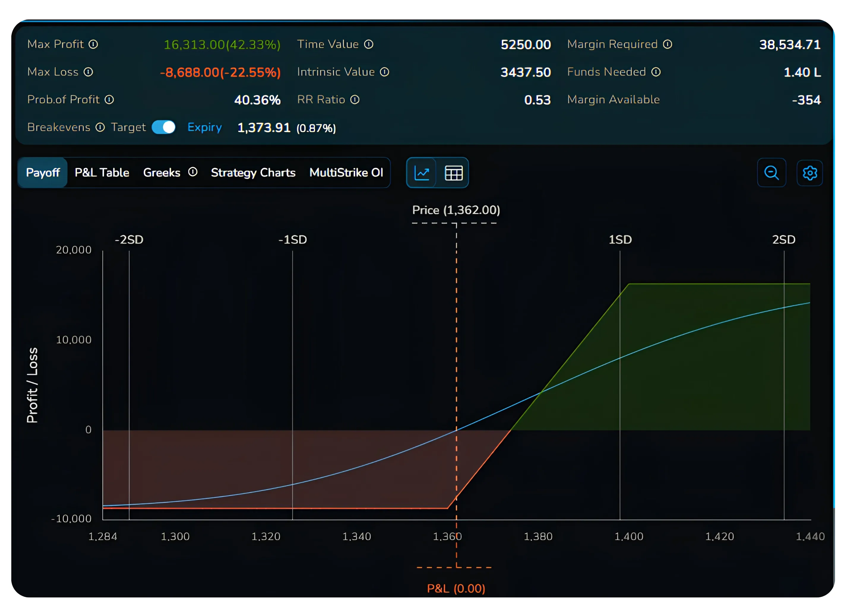
Task: Click the 1SD marker label
Action: point(620,239)
